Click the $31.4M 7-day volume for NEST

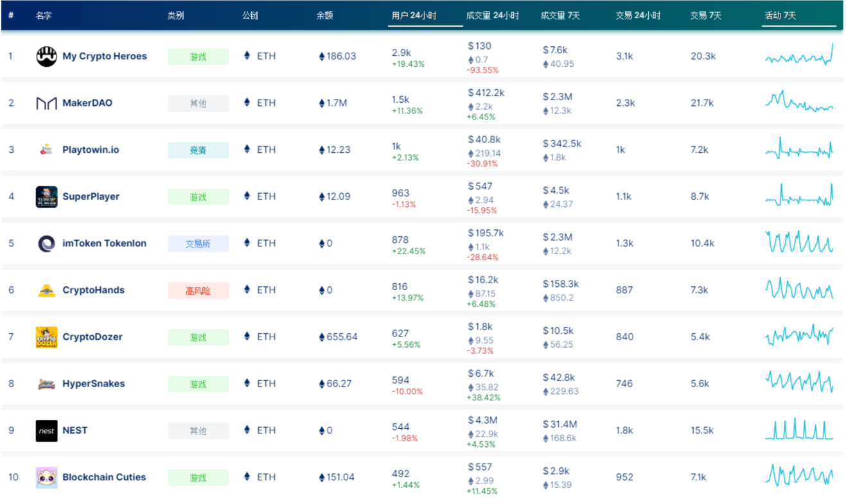coord(560,424)
